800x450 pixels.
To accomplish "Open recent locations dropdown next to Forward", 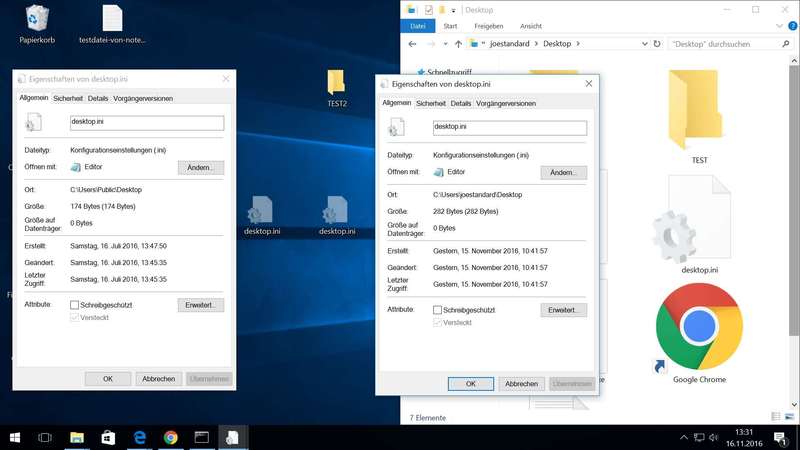I will (x=445, y=44).
